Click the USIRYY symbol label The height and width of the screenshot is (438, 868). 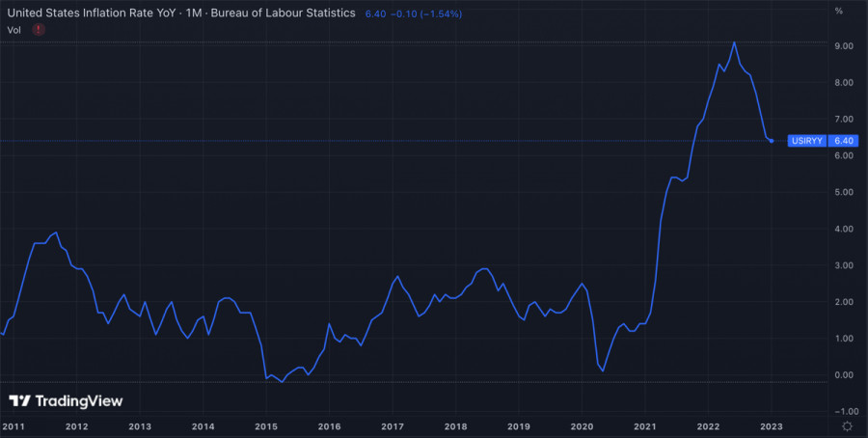click(x=806, y=141)
